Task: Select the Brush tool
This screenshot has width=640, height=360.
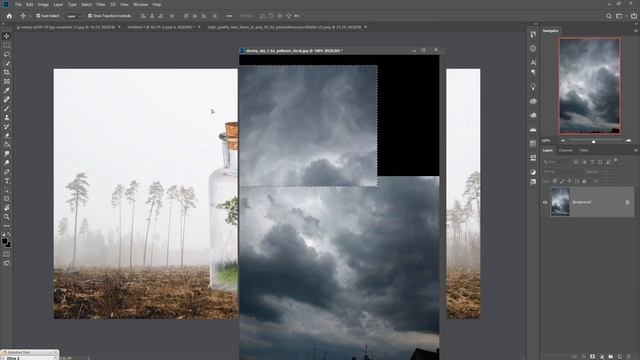Action: [7, 109]
